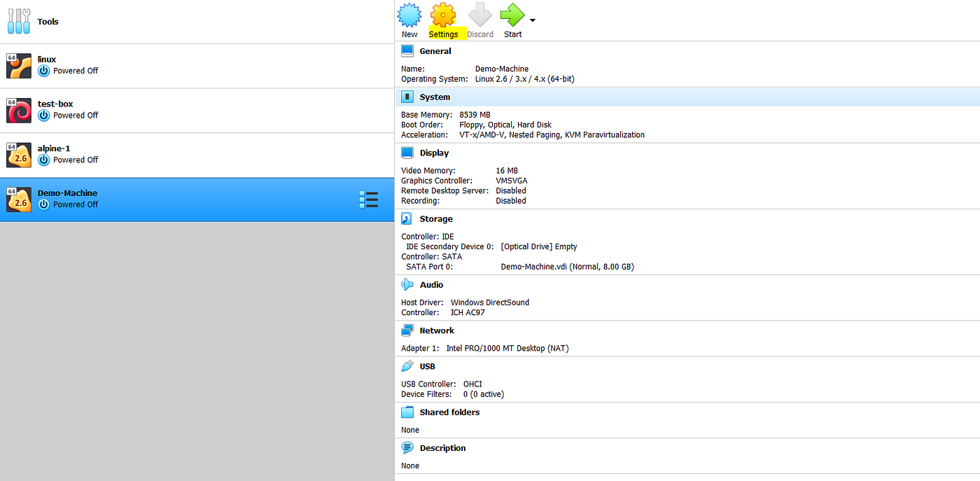Click the Shared folders icon
This screenshot has height=481, width=980.
[x=407, y=412]
